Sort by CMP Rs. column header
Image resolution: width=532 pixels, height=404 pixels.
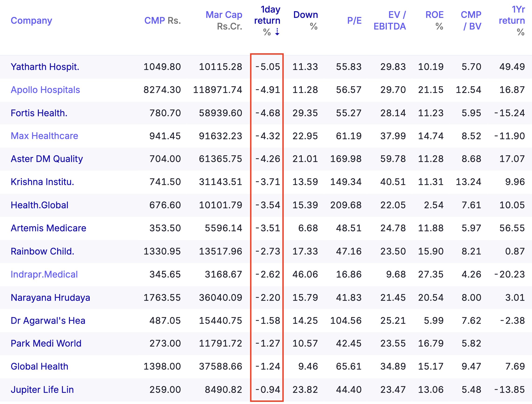click(x=162, y=20)
